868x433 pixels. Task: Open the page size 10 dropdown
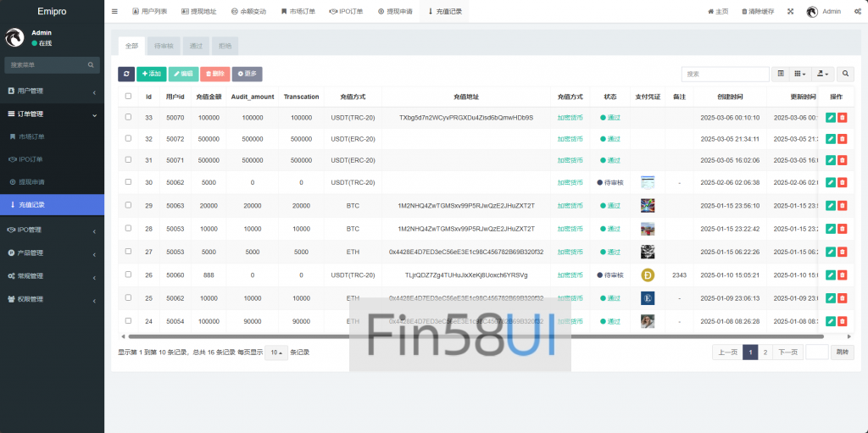[x=275, y=353]
